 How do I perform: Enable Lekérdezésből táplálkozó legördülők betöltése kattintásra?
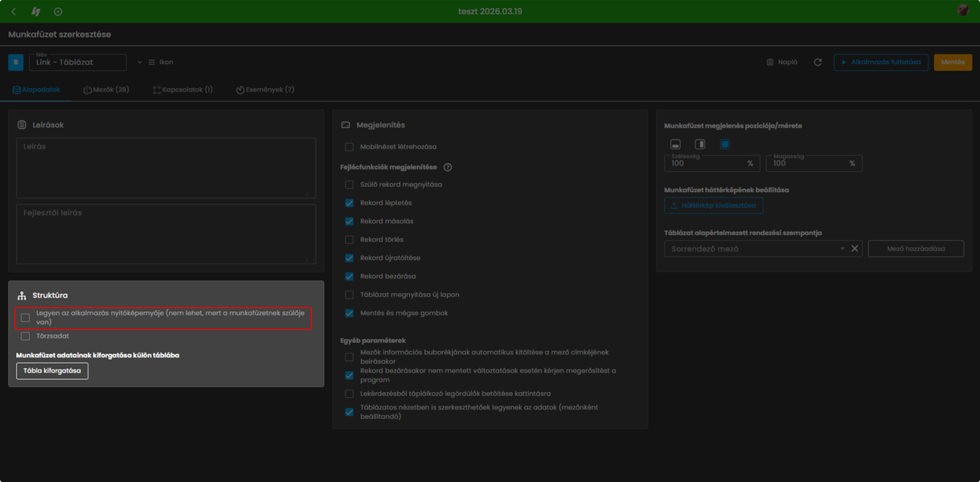click(x=349, y=393)
